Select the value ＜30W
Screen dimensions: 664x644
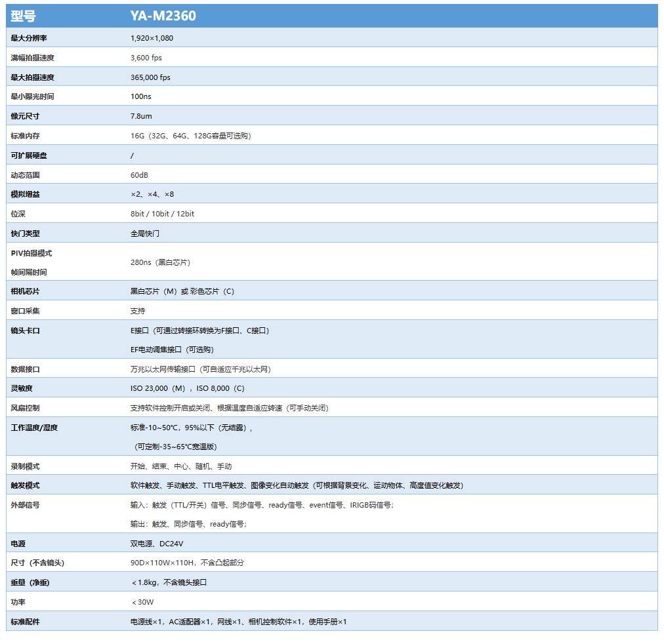pos(143,602)
